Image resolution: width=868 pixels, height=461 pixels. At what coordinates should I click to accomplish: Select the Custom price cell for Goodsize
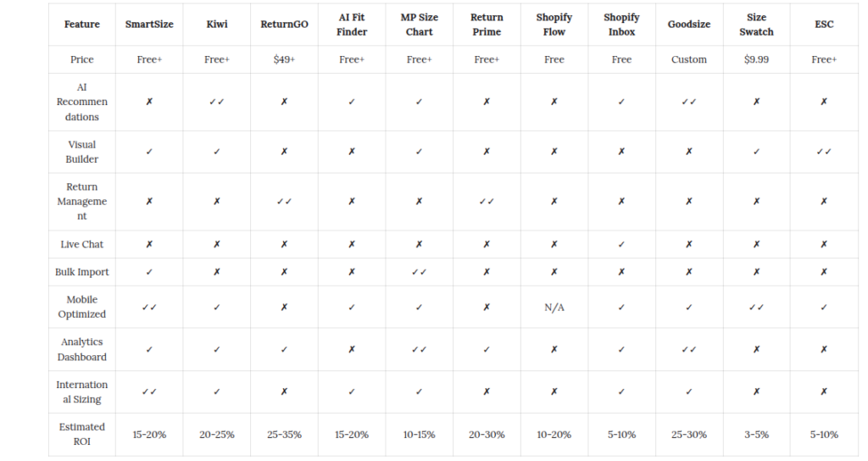[x=688, y=59]
